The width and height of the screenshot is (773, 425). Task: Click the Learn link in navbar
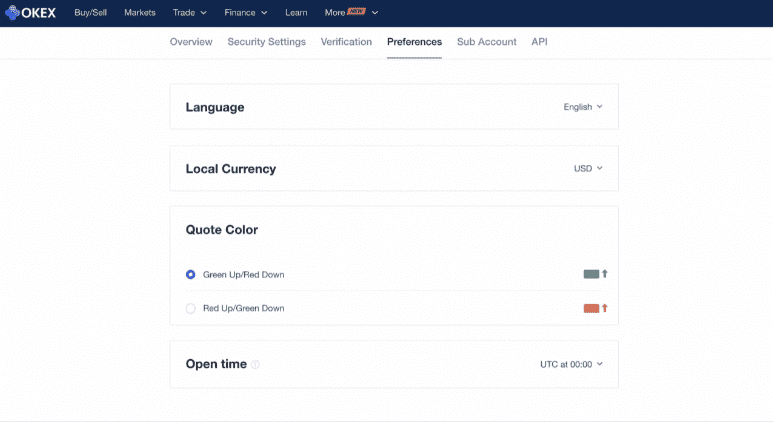coord(296,13)
